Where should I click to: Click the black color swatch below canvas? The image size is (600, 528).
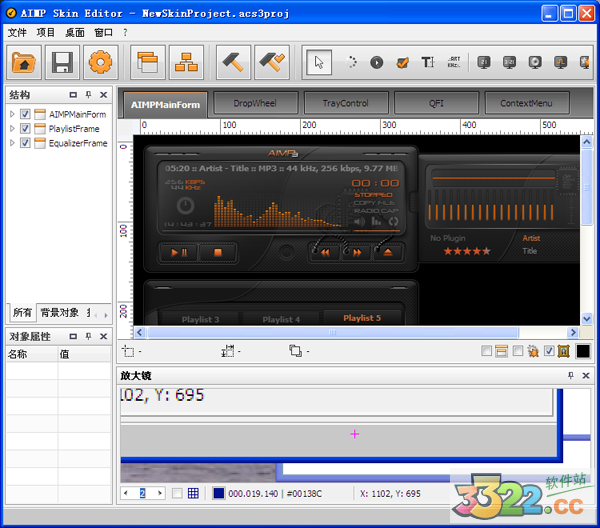click(583, 351)
